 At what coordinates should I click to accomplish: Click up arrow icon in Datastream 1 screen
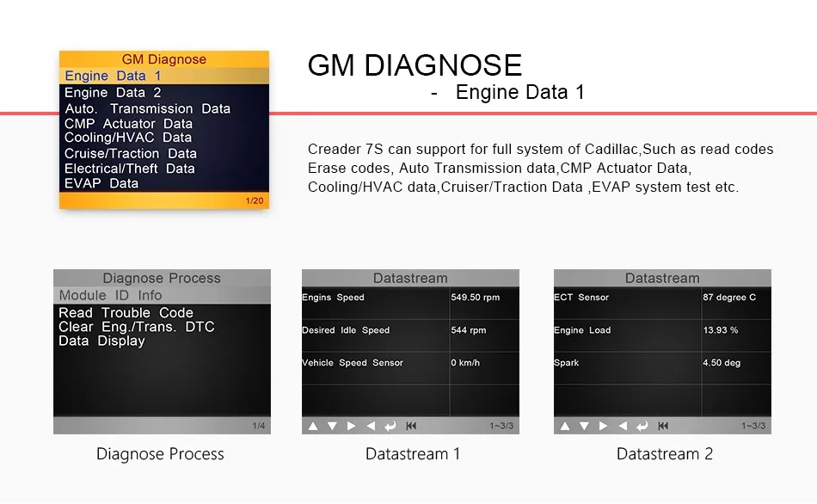pos(313,426)
